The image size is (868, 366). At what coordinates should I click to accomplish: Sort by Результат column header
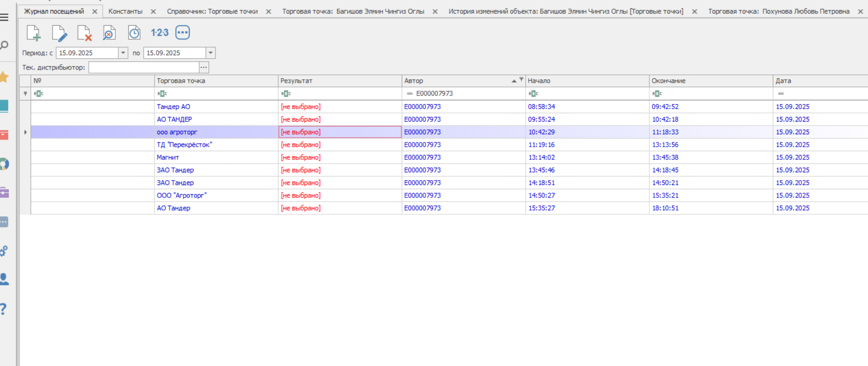click(340, 81)
